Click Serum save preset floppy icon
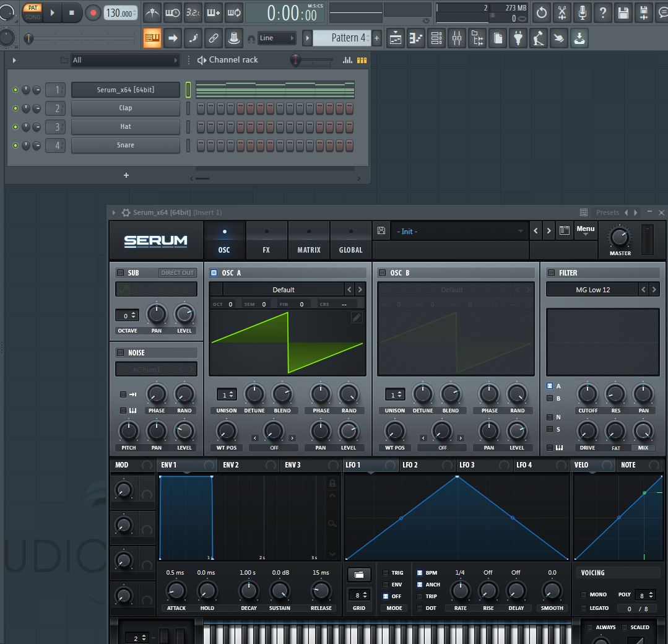The image size is (668, 644). point(381,231)
